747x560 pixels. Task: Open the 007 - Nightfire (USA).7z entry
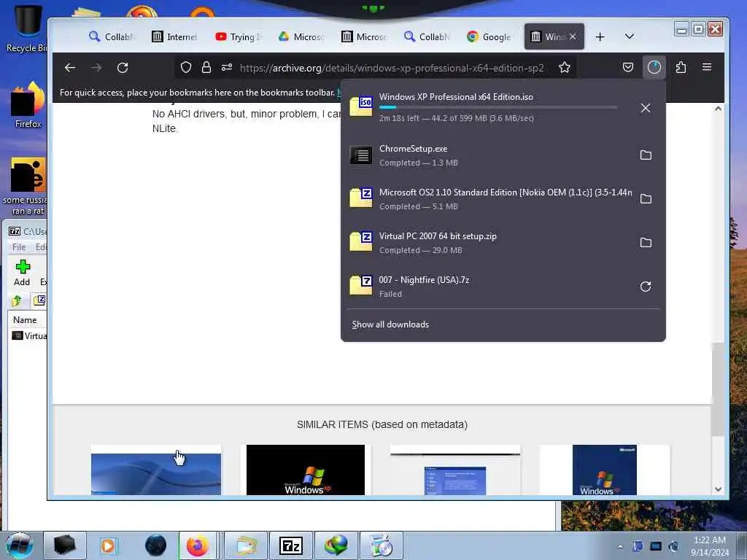click(x=488, y=287)
